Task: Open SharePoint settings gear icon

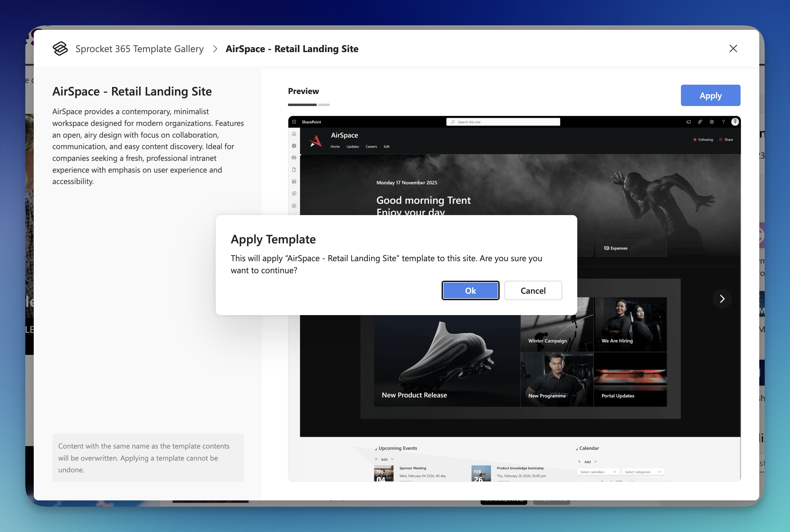Action: pos(712,122)
